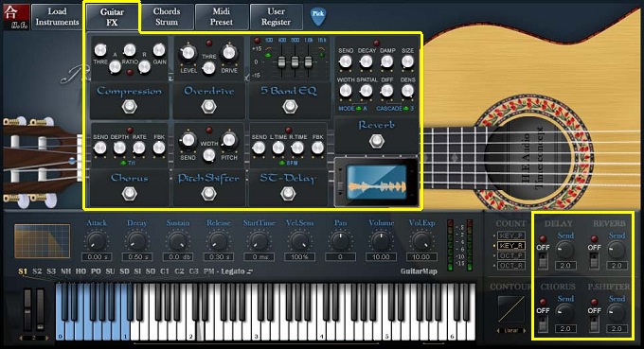Change the Chorus Tri waveform selector

coord(128,163)
